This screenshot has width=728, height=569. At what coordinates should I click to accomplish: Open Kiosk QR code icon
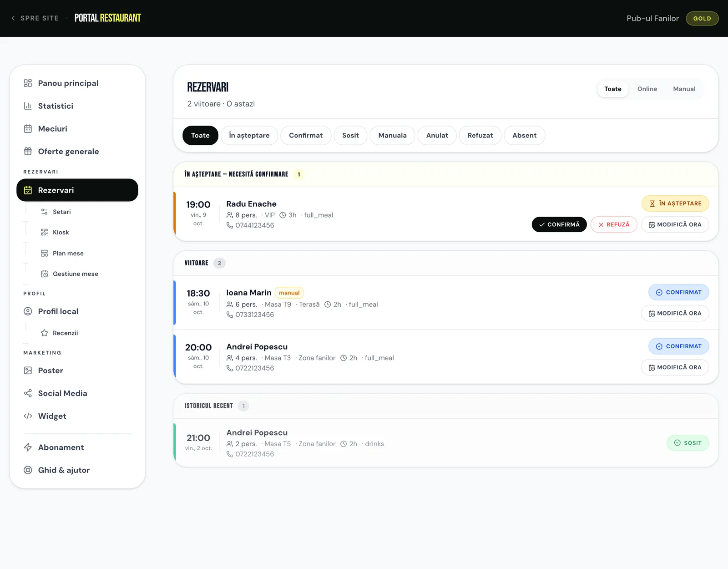(44, 233)
